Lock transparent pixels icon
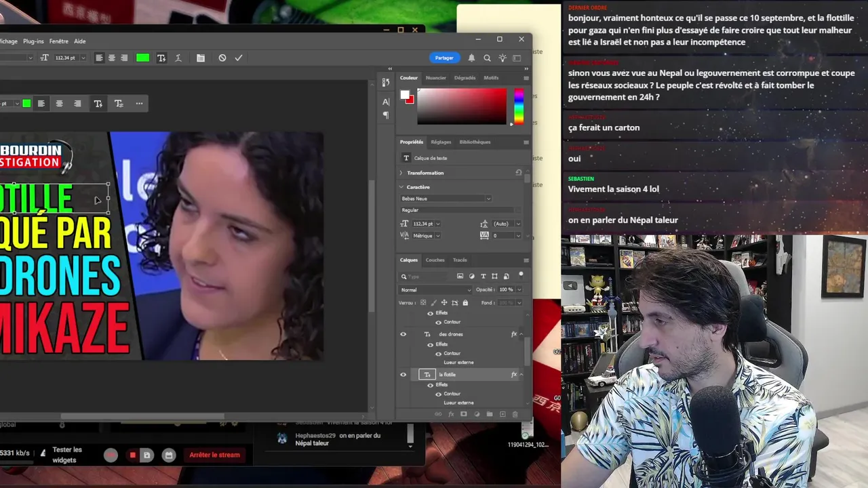 423,303
